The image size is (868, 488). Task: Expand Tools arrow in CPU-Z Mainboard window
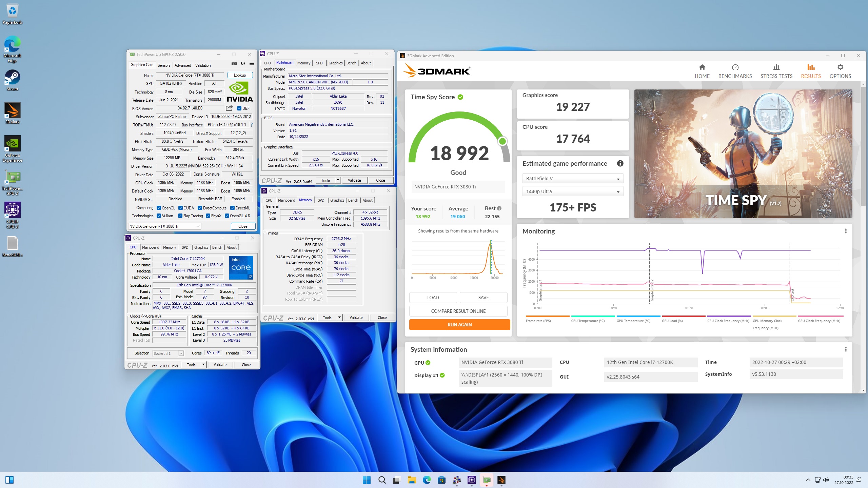(x=338, y=180)
